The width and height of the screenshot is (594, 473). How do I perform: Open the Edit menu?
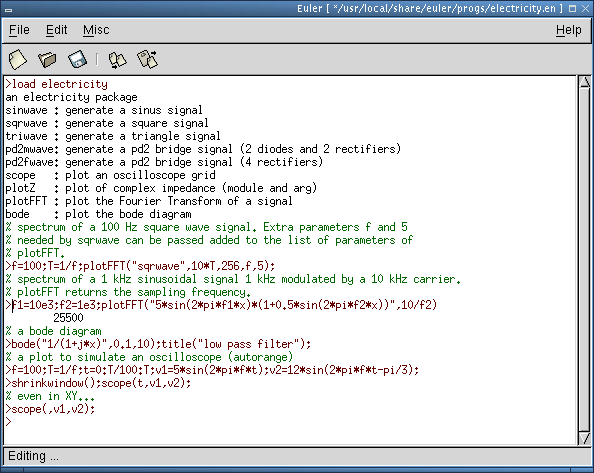56,30
